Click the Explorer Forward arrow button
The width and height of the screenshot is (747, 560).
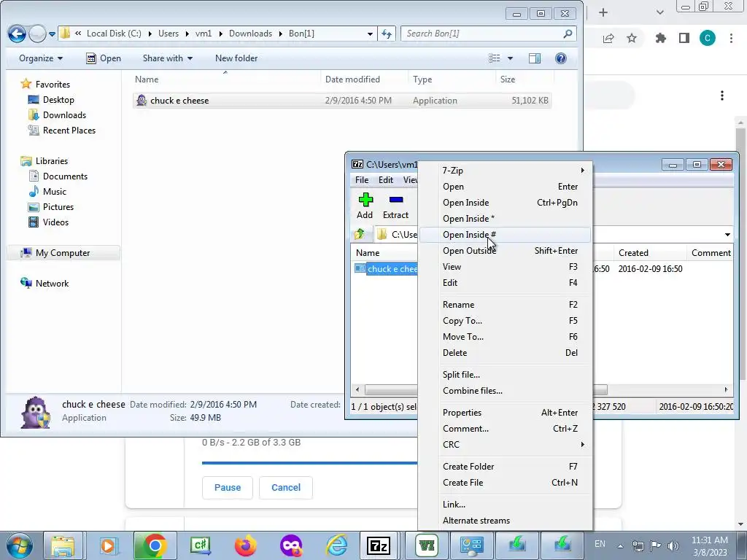tap(37, 34)
